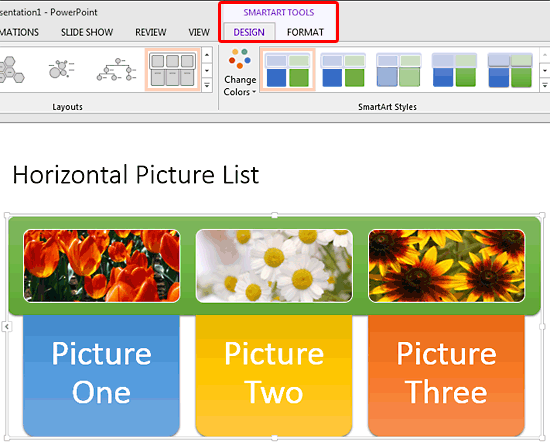Apply the fourth gradient SmartArt style
This screenshot has height=445, width=550.
point(454,70)
